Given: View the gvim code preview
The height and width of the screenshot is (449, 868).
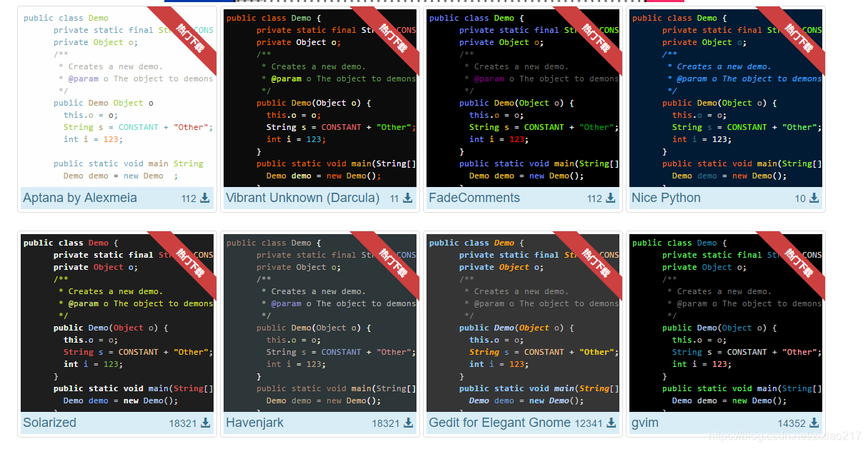Looking at the screenshot, I should tap(726, 323).
